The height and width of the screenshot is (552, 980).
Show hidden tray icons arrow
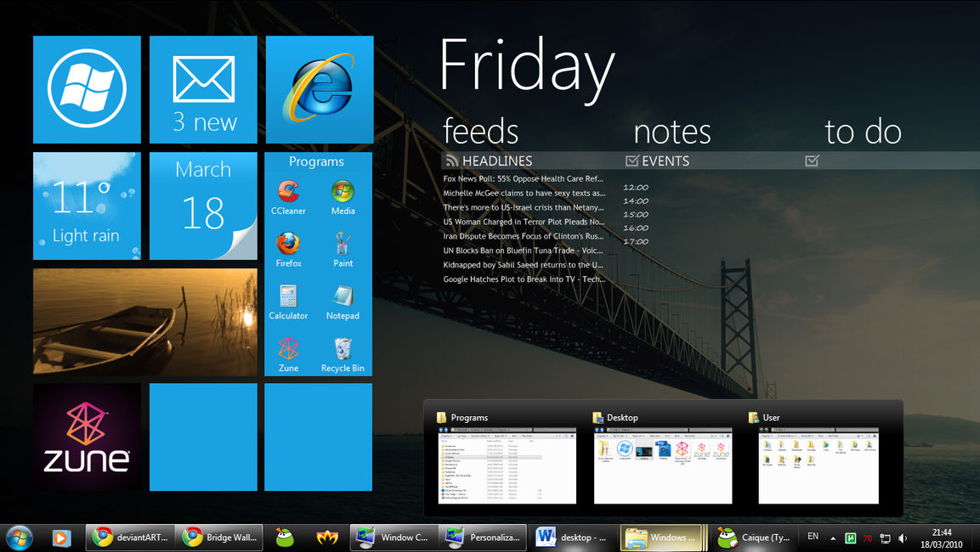[833, 538]
